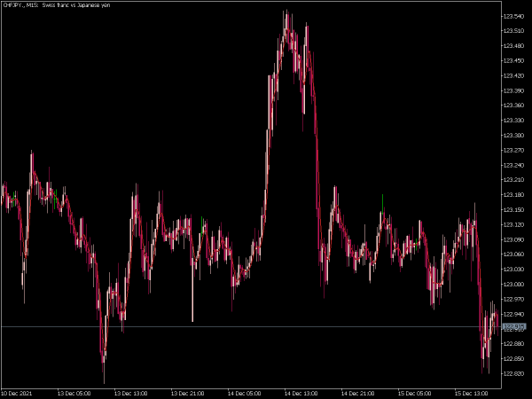
Task: Select the 14 Dec 13:00 time label
Action: (301, 394)
